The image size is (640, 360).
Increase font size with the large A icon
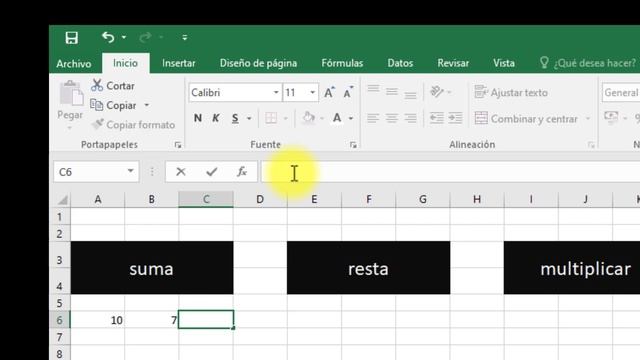pyautogui.click(x=329, y=93)
